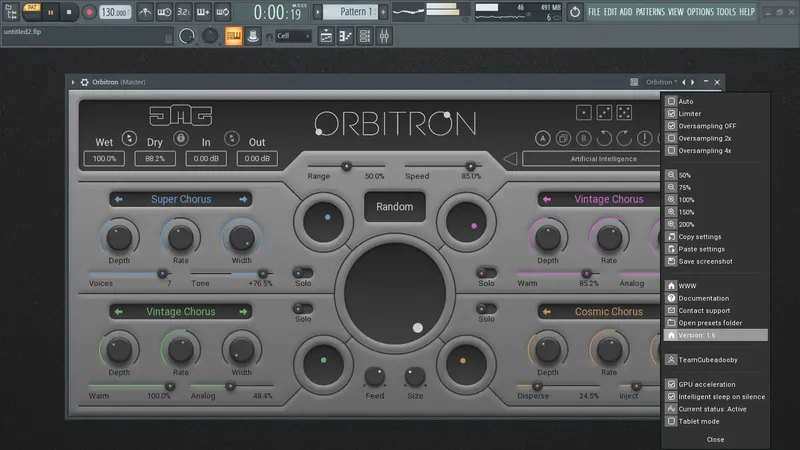This screenshot has width=800, height=450.
Task: Toggle wait for input icon
Action: [164, 12]
